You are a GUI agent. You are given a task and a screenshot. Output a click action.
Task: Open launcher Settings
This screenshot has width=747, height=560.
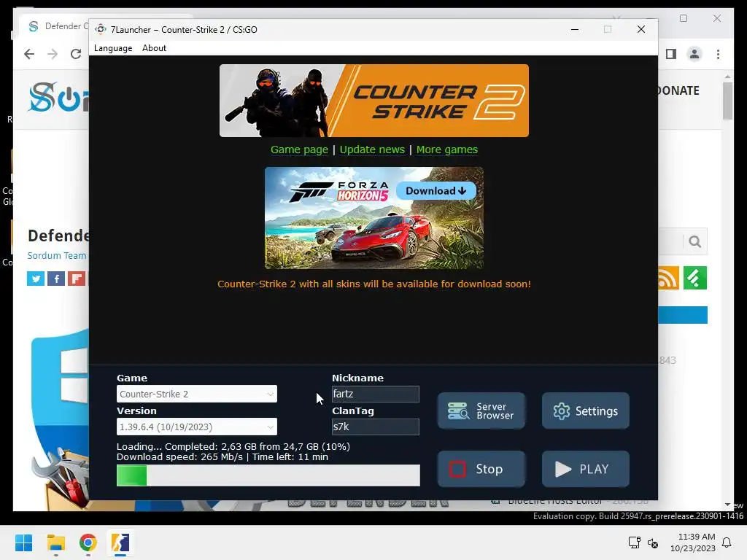tap(586, 411)
